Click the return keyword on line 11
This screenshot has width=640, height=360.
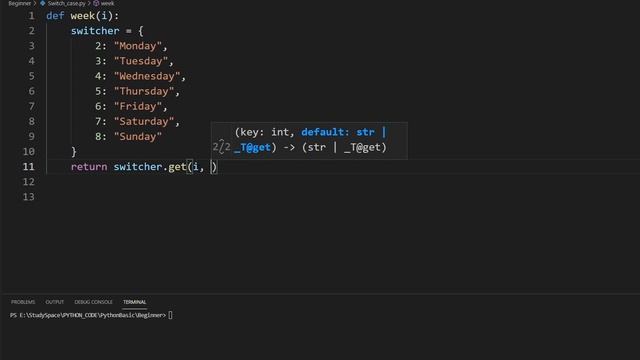click(89, 167)
